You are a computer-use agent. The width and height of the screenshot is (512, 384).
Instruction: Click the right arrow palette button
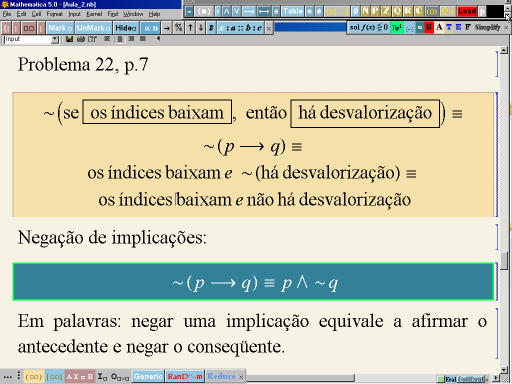click(167, 28)
